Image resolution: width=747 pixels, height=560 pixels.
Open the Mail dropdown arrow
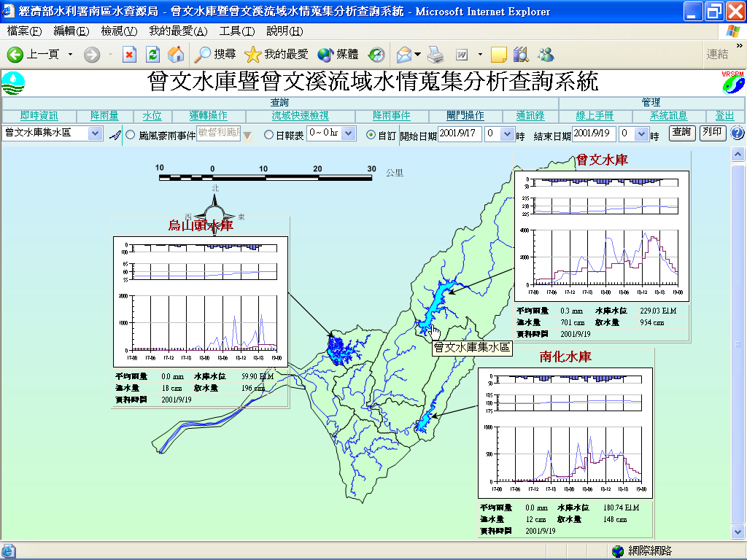(418, 55)
